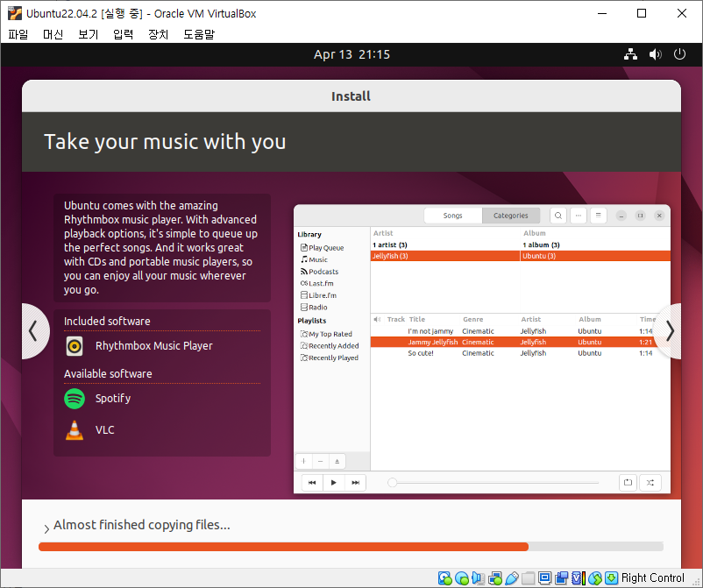Click the eject button under the playlists
Image resolution: width=703 pixels, height=588 pixels.
337,461
